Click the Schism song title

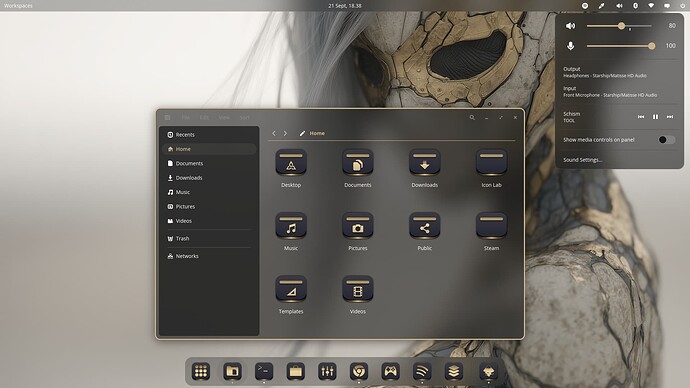pos(572,114)
